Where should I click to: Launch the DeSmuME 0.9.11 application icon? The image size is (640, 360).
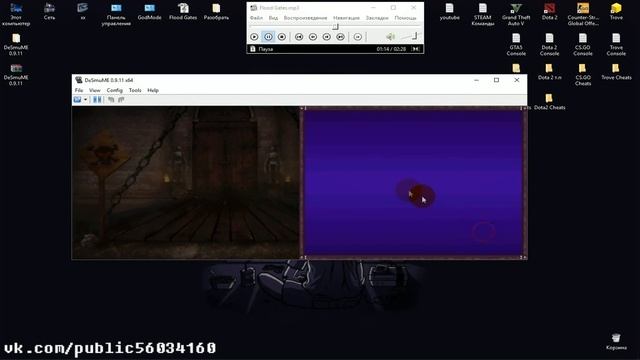point(16,74)
